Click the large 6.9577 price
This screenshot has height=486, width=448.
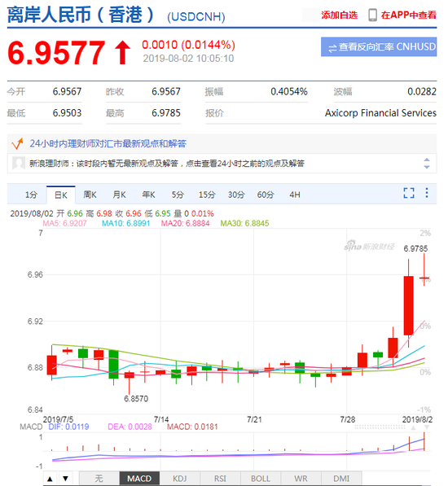[56, 53]
